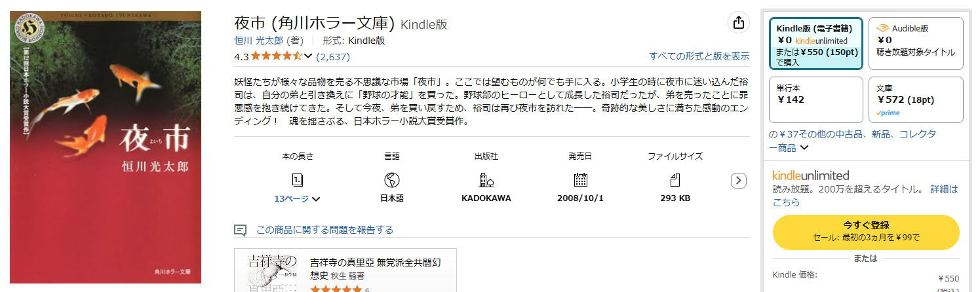Click the book length page icon
Viewport: 980px width, 292px height.
click(298, 180)
